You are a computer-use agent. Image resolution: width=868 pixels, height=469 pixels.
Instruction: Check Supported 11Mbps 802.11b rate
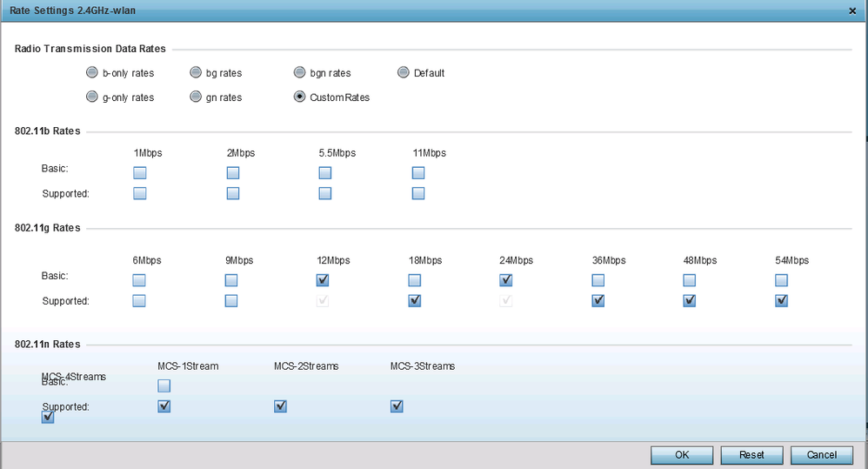(418, 193)
